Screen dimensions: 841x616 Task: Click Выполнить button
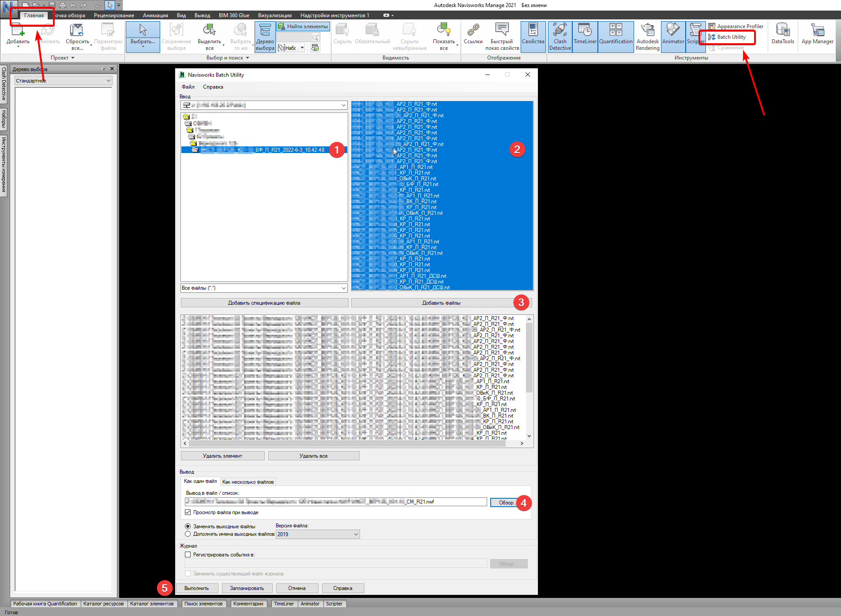[x=196, y=588]
